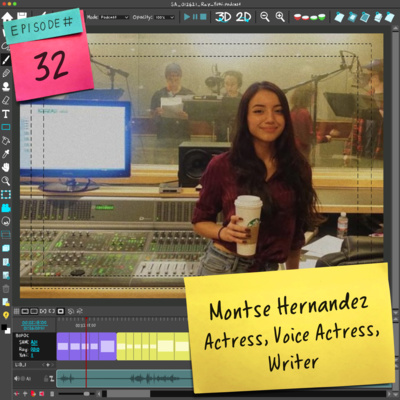
Task: Click the Home icon in the top toolbar
Action: pyautogui.click(x=7, y=17)
